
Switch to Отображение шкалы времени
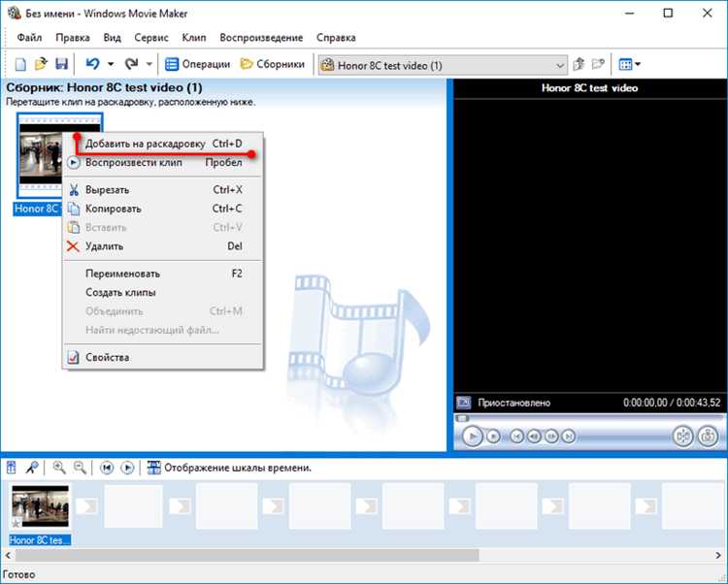[229, 468]
